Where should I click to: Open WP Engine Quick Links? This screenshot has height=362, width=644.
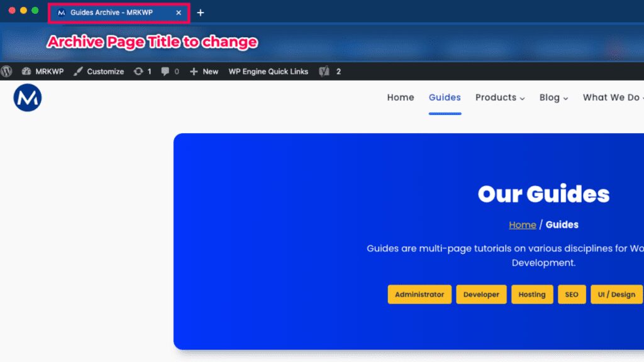click(268, 72)
